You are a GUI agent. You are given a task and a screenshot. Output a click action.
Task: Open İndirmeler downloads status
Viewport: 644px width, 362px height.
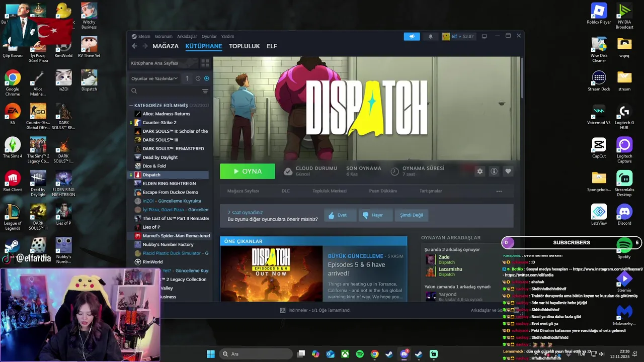click(315, 310)
